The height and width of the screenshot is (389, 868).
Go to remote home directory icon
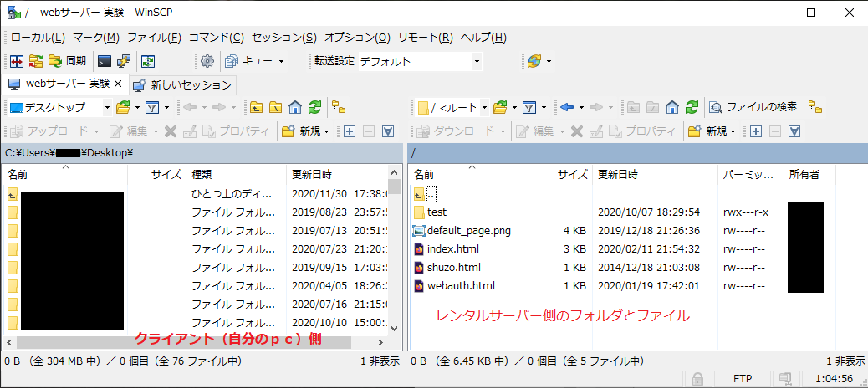(672, 107)
